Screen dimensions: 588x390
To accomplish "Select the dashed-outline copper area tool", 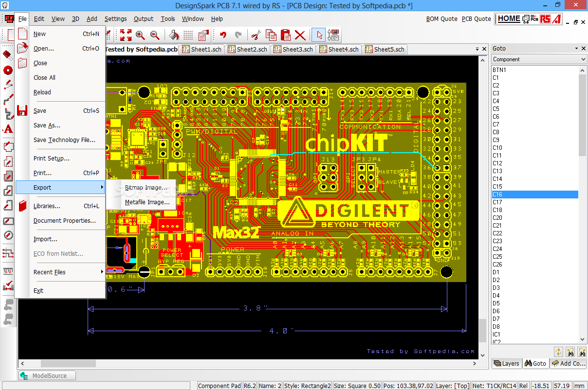I will [8, 161].
